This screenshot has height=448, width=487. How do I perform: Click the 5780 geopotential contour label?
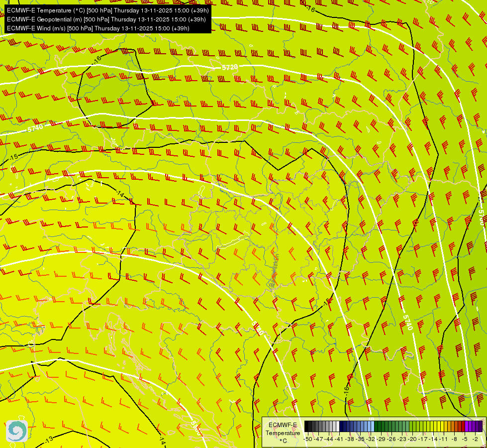(258, 329)
